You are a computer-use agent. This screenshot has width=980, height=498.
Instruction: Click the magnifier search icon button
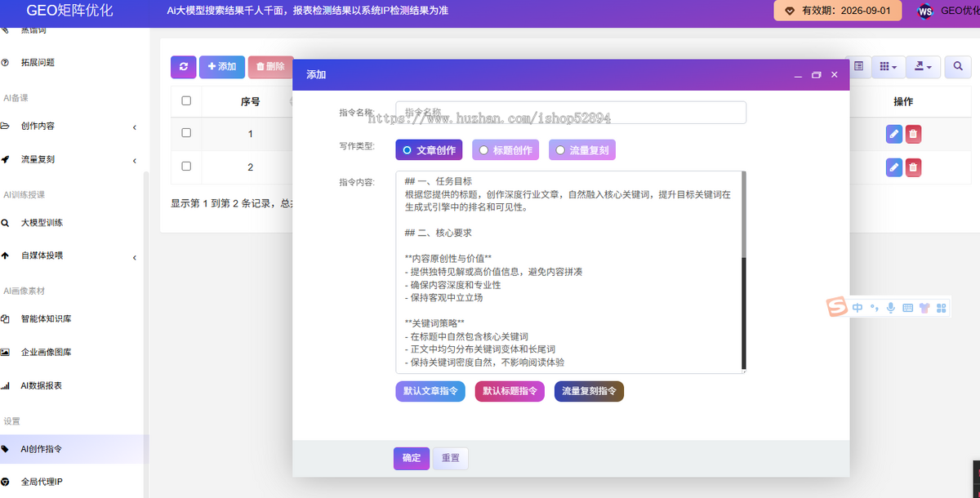(x=958, y=67)
